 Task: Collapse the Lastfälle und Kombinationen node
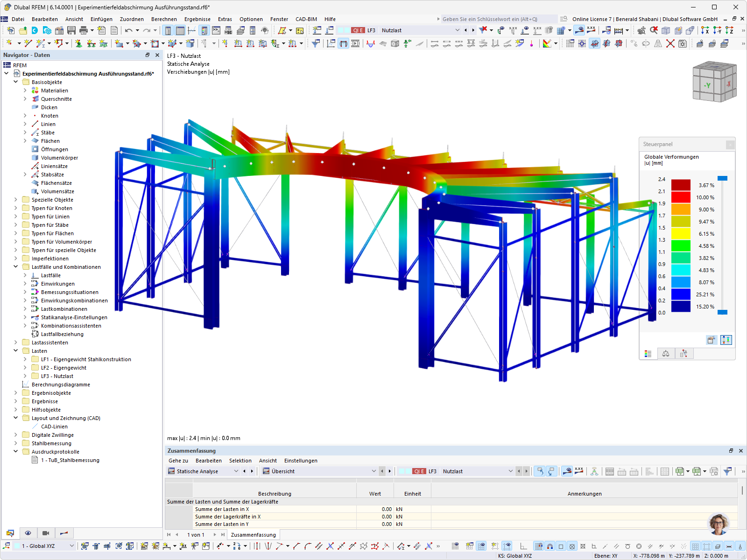[x=15, y=266]
